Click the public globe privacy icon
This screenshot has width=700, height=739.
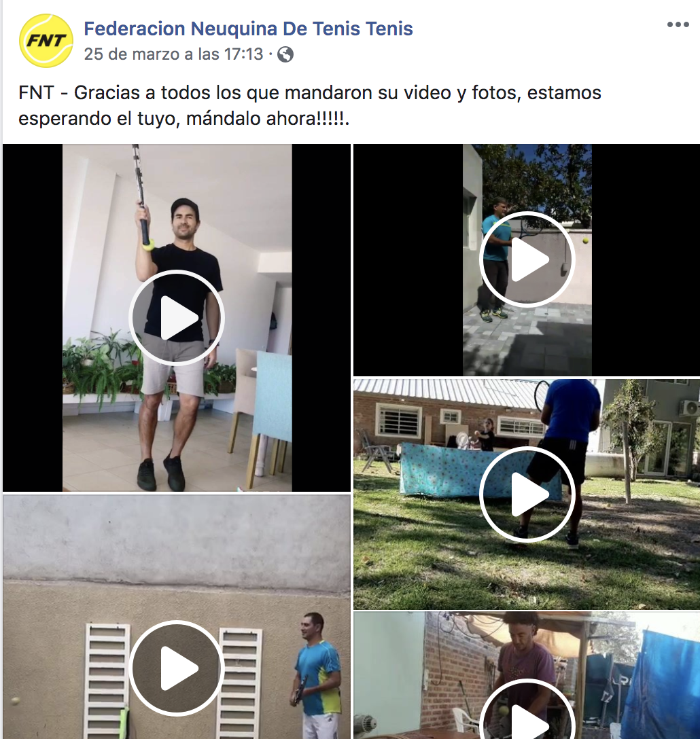(x=285, y=54)
